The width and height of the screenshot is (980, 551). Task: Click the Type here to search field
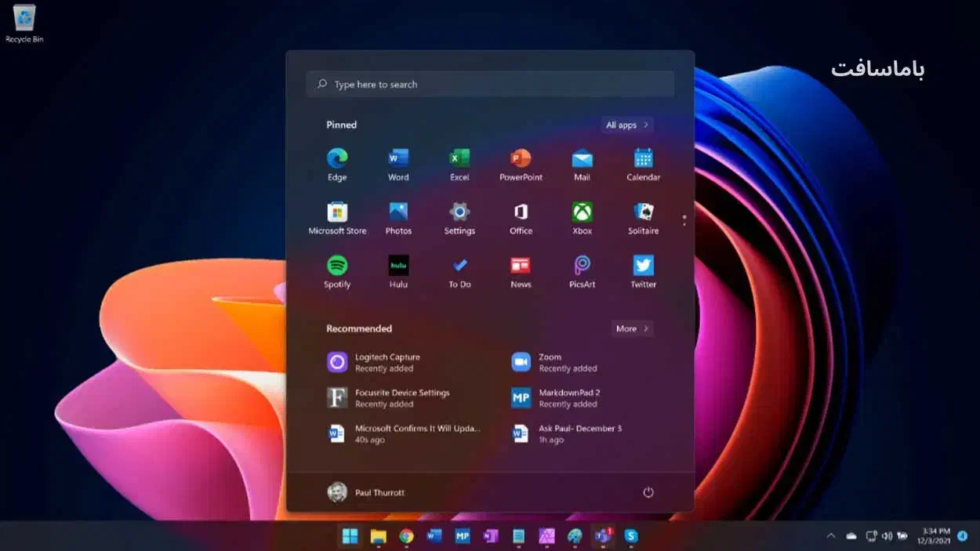(x=490, y=85)
